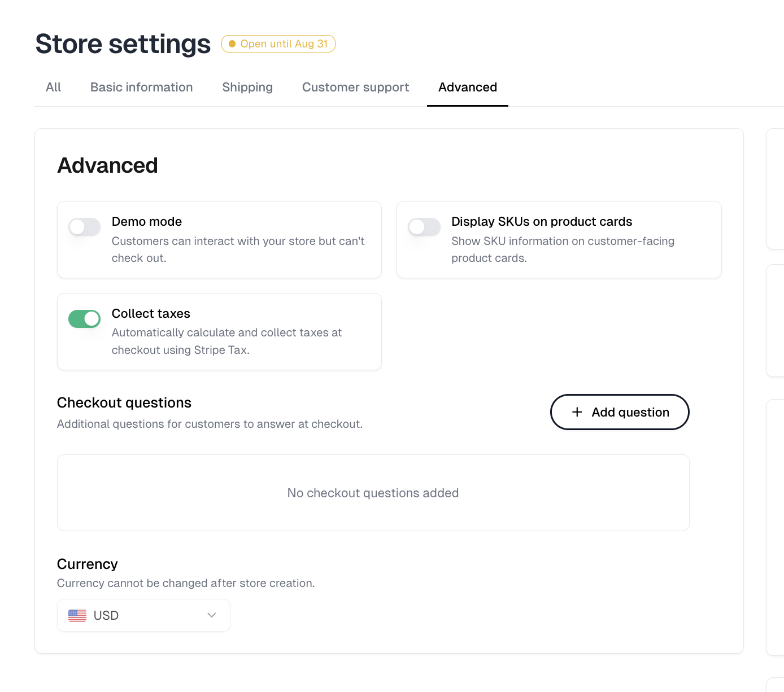Image resolution: width=784 pixels, height=692 pixels.
Task: Click the No checkout questions added message
Action: pyautogui.click(x=373, y=493)
